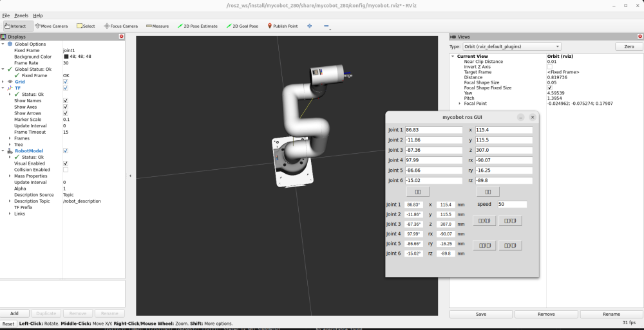Click the Description Topic /robot_description value

point(82,201)
